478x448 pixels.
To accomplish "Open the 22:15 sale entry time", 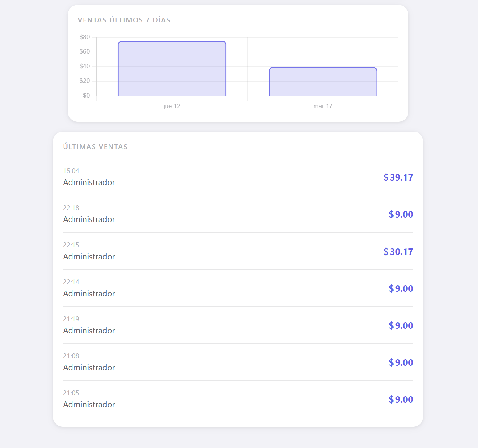I will tap(71, 245).
